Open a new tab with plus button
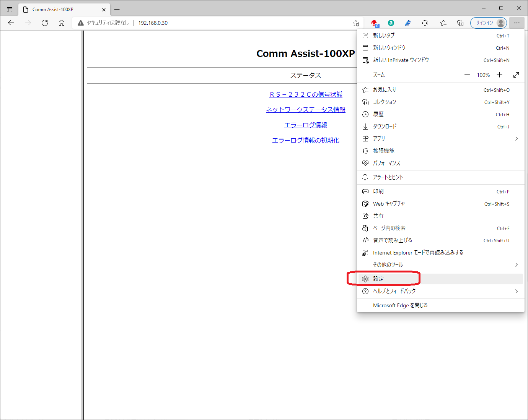Screen dimensions: 528x420 [x=117, y=10]
